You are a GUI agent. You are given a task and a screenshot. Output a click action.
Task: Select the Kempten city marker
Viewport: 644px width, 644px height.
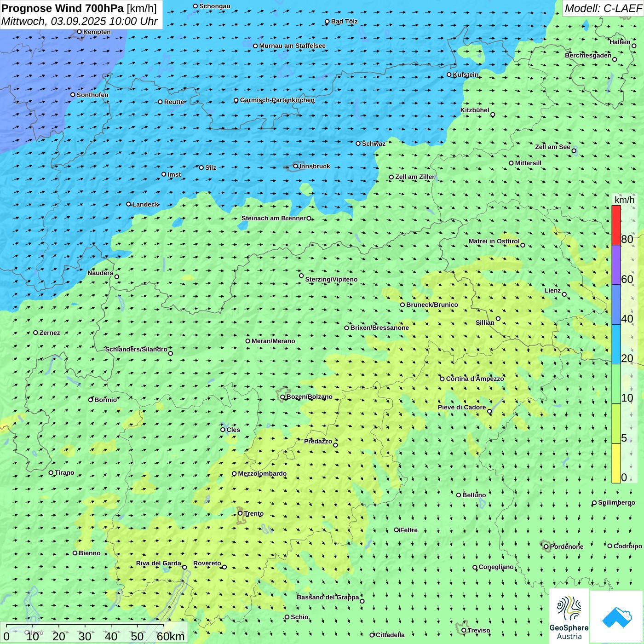coord(79,32)
